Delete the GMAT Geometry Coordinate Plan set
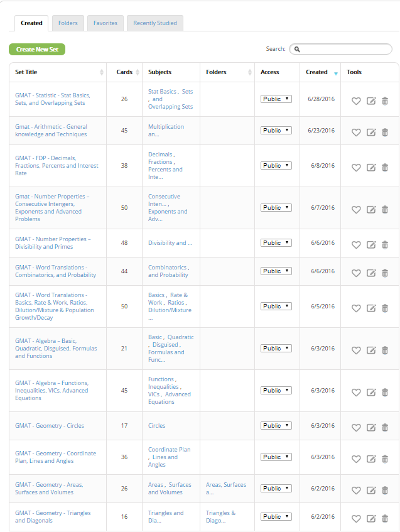The image size is (400, 532). (x=385, y=459)
